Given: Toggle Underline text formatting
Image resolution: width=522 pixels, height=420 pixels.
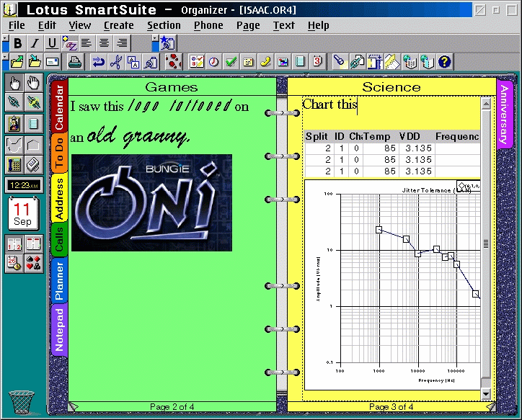Looking at the screenshot, I should tap(52, 43).
